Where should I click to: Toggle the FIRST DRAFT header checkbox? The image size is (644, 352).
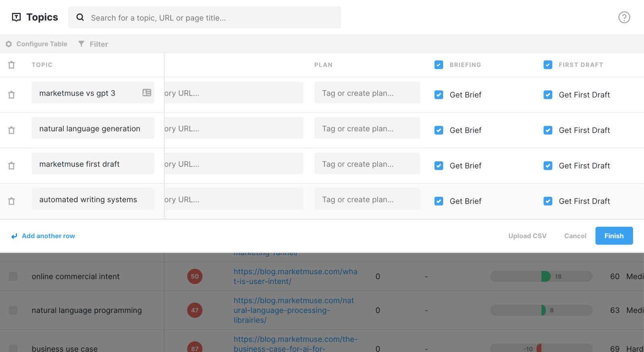(x=548, y=65)
